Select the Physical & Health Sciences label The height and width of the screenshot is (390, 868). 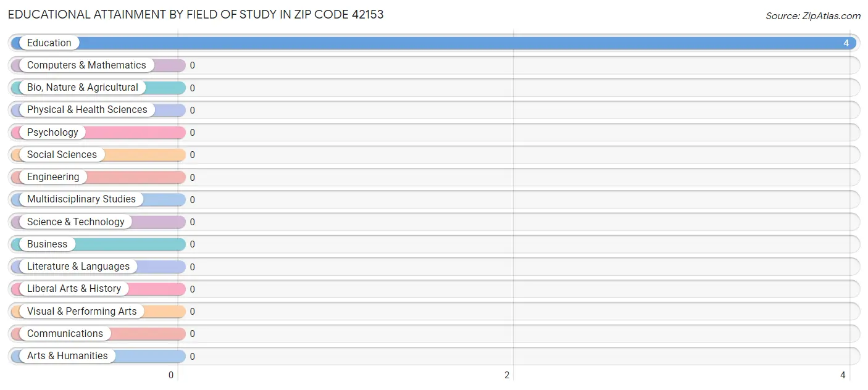(x=87, y=110)
